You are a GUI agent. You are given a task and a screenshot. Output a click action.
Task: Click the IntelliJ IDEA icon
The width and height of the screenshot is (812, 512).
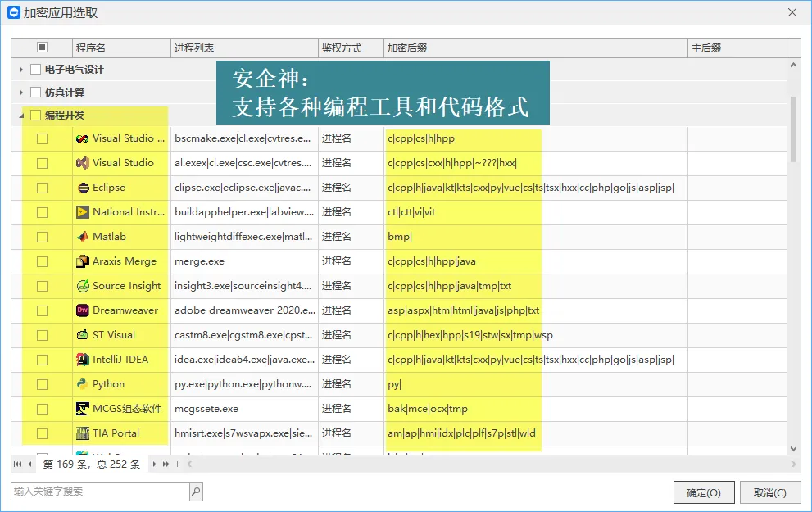(82, 360)
